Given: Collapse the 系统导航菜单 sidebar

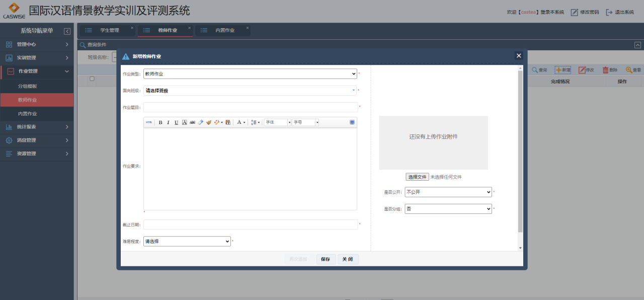Looking at the screenshot, I should coord(67,31).
